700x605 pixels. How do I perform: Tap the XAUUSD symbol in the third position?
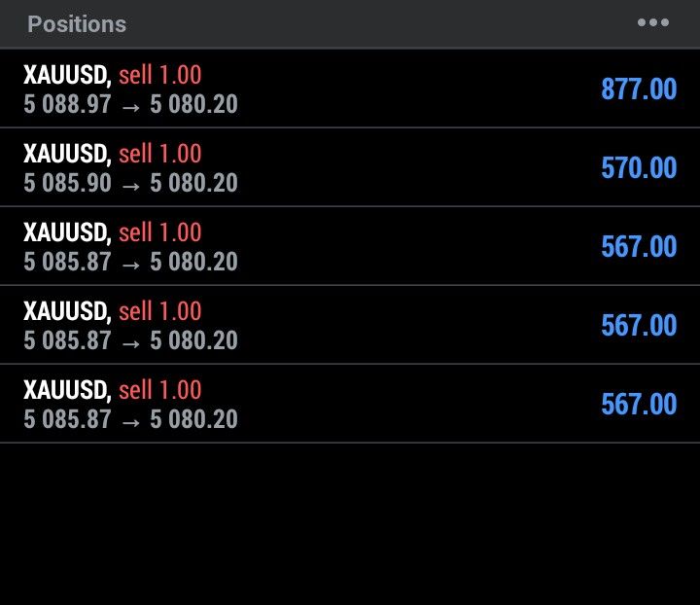(66, 232)
